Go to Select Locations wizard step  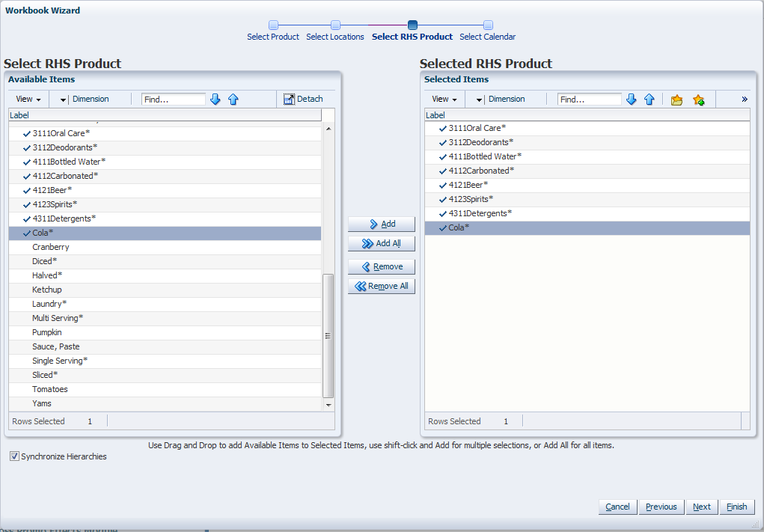point(335,25)
